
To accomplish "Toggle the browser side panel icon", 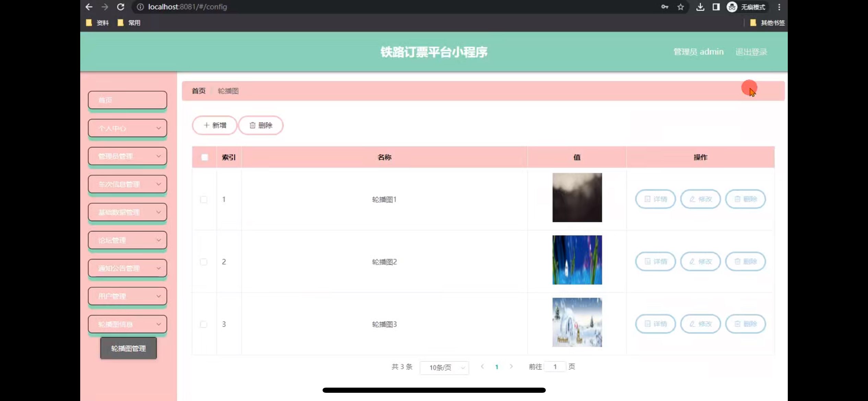I will [716, 7].
